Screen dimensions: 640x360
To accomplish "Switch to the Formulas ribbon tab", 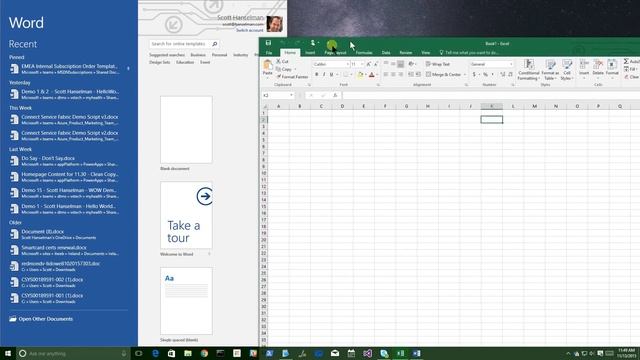I will tap(364, 53).
